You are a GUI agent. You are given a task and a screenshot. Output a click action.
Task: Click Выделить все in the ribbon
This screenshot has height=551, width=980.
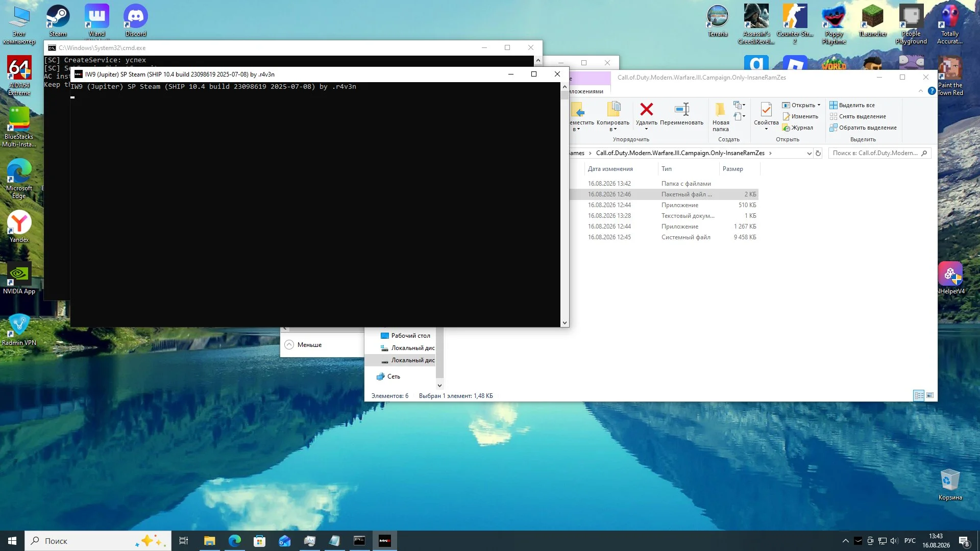coord(852,105)
